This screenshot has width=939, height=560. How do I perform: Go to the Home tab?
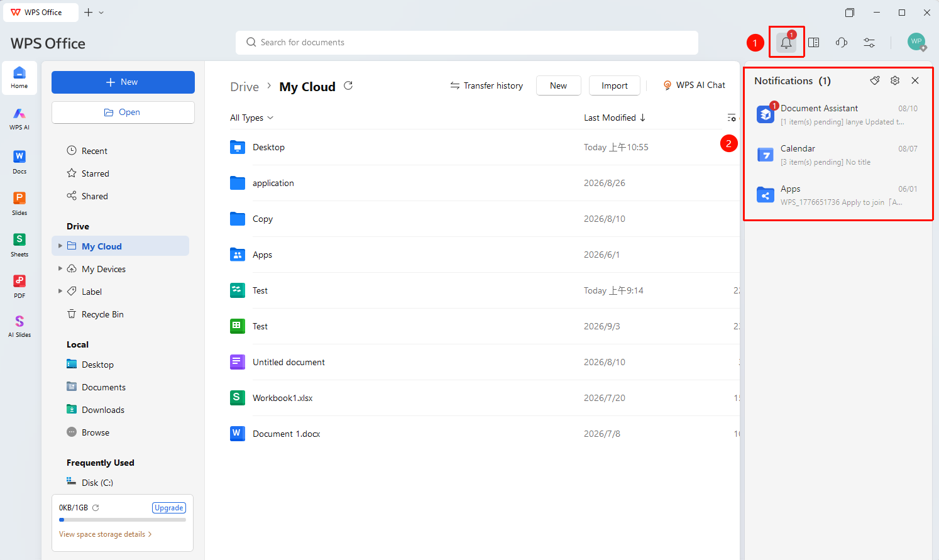pos(19,78)
